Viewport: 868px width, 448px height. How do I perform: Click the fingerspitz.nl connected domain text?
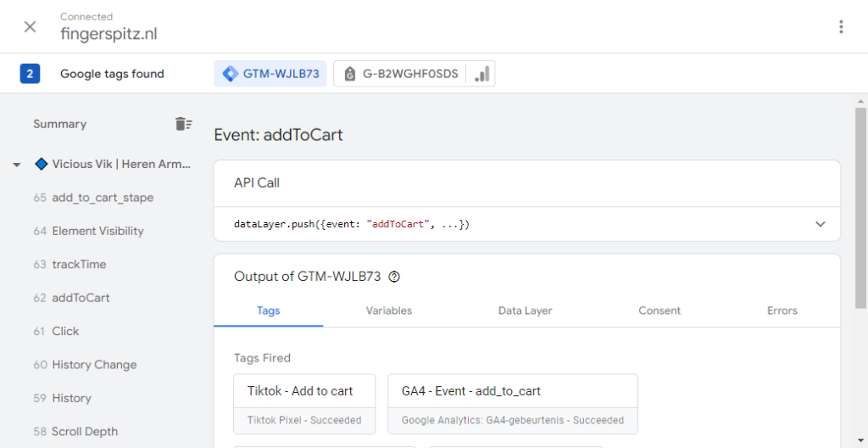(108, 34)
